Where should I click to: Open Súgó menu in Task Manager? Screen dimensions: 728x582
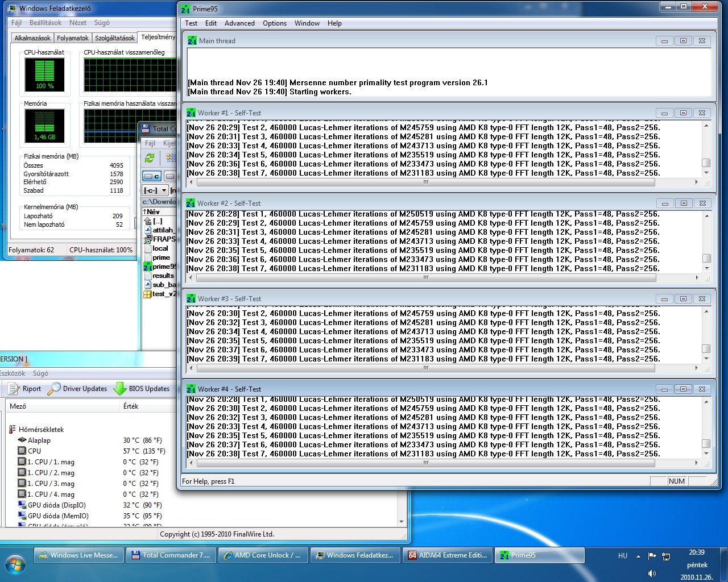tap(102, 23)
